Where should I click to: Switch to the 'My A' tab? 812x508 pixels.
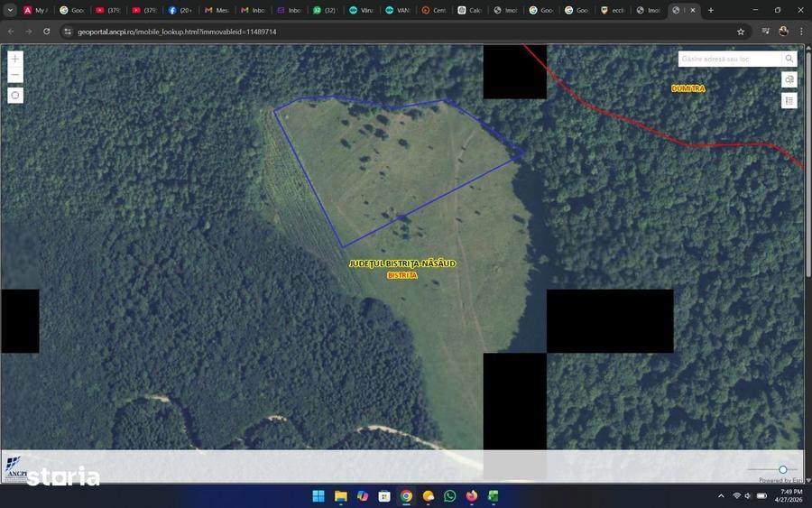36,10
